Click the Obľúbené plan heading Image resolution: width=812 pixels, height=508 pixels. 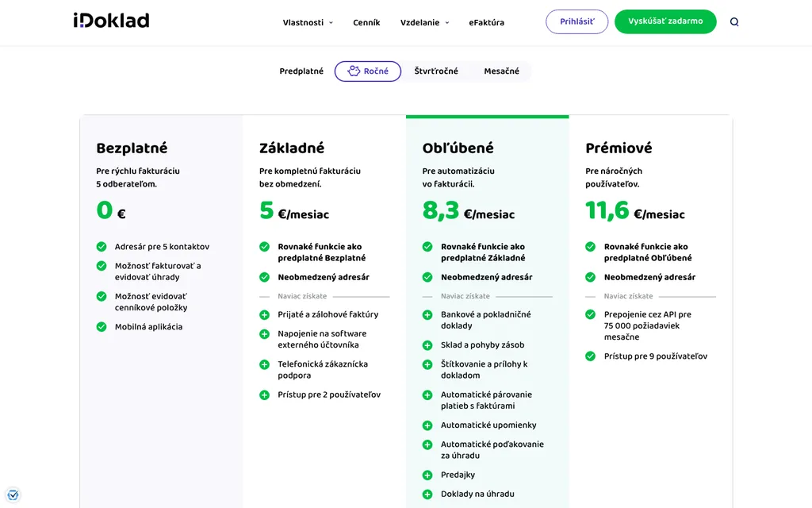tap(458, 148)
